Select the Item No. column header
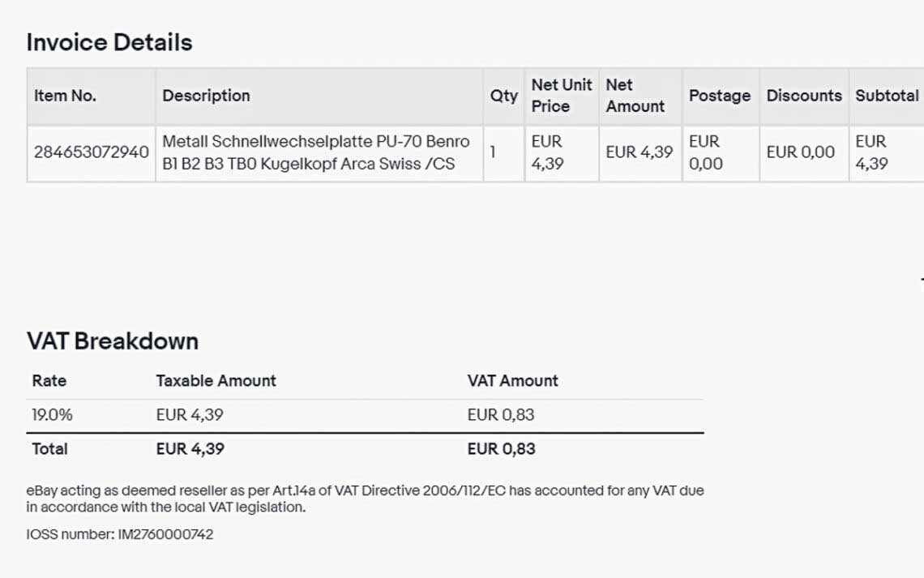Image resolution: width=924 pixels, height=578 pixels. pos(65,96)
